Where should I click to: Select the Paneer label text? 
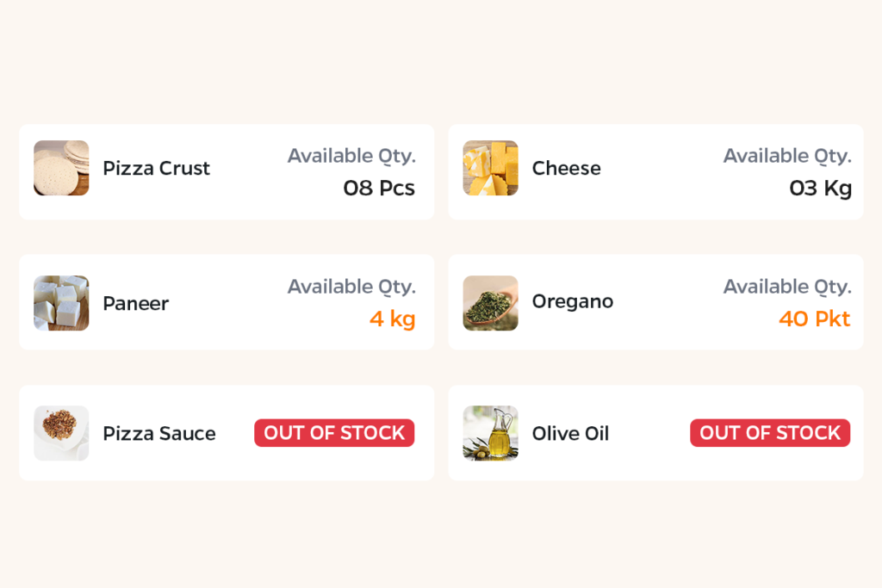135,304
